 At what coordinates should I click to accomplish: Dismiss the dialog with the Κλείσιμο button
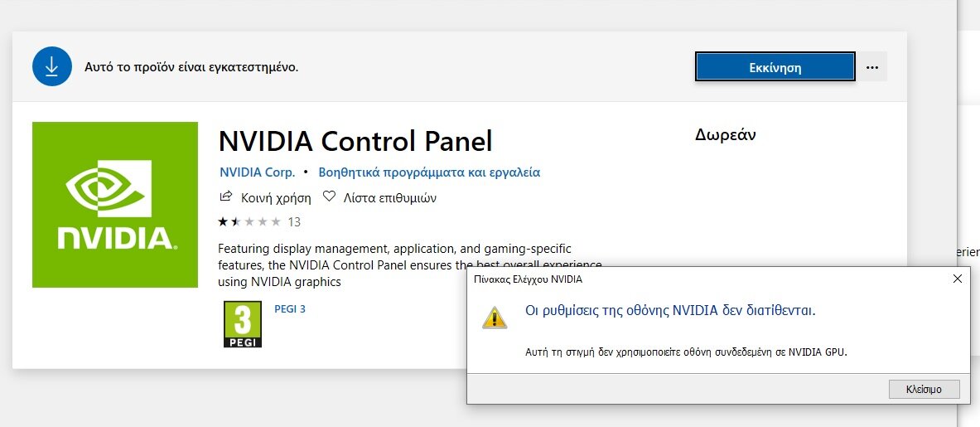pyautogui.click(x=924, y=389)
